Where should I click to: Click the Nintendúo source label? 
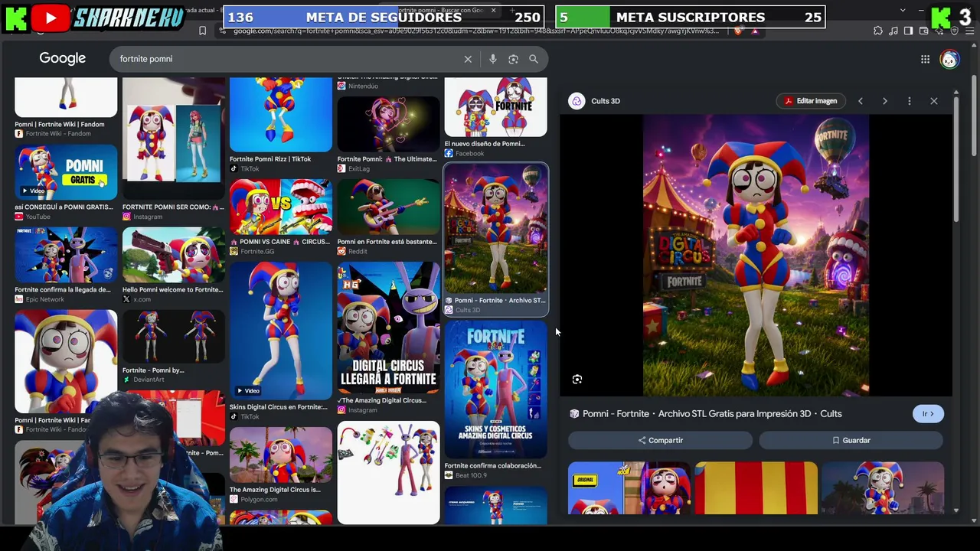tap(363, 86)
